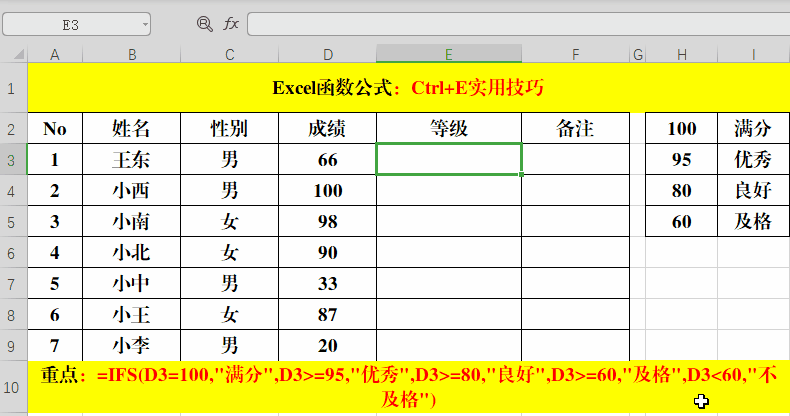Screen dimensions: 790x416
Task: Select column D header
Action: pos(327,54)
